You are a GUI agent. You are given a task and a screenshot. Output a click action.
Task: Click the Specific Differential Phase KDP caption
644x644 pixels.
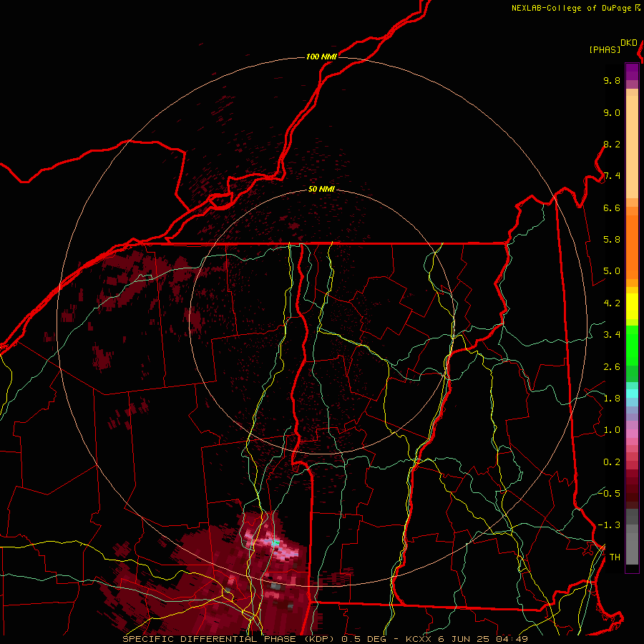click(x=325, y=639)
